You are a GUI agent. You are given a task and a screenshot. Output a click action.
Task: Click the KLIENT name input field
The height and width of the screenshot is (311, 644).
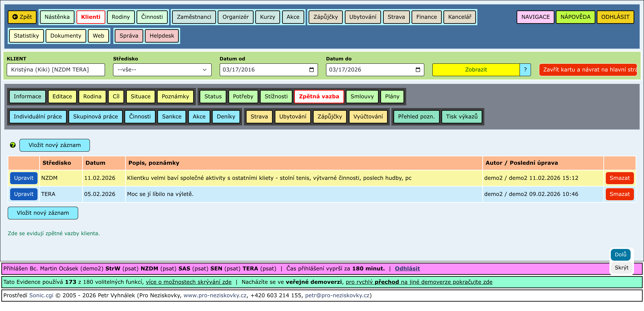tap(56, 70)
